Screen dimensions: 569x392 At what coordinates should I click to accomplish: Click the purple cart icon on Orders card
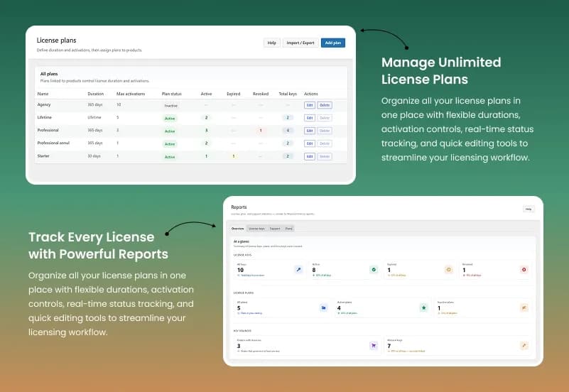pyautogui.click(x=374, y=346)
